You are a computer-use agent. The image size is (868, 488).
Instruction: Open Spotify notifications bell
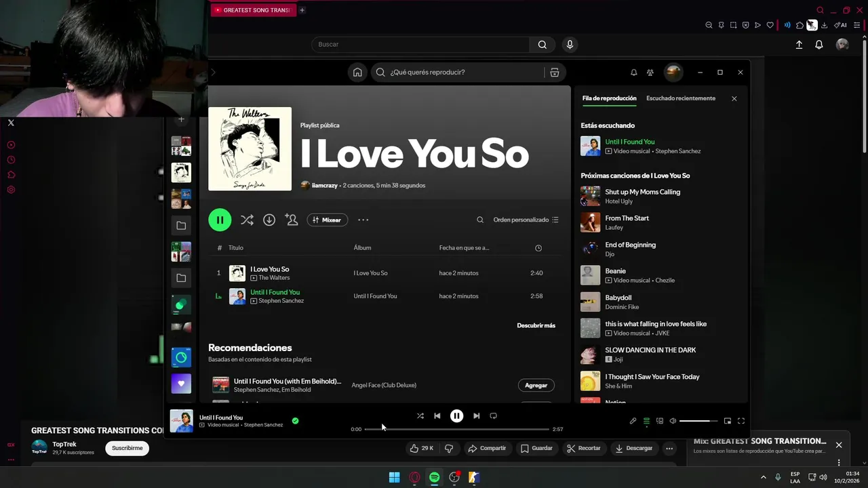pos(634,73)
